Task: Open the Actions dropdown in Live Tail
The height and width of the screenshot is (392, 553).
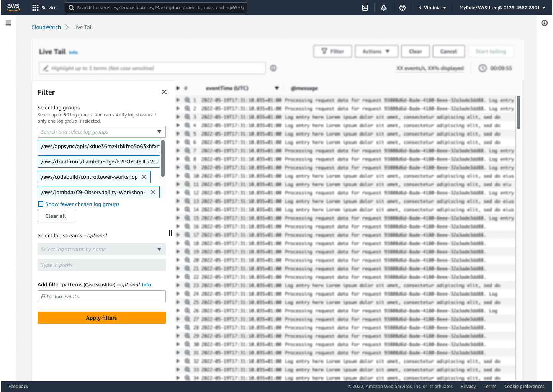Action: pos(376,51)
